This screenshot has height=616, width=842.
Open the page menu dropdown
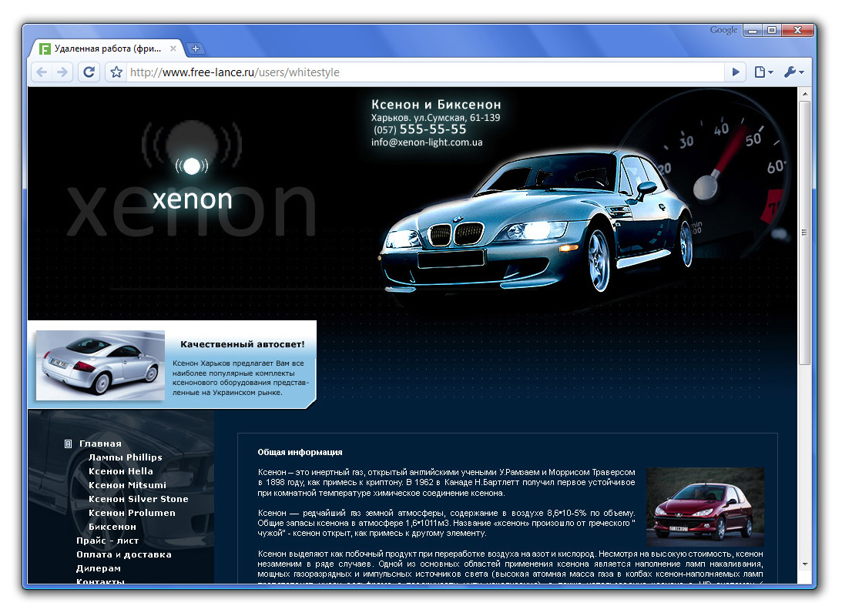click(x=763, y=72)
